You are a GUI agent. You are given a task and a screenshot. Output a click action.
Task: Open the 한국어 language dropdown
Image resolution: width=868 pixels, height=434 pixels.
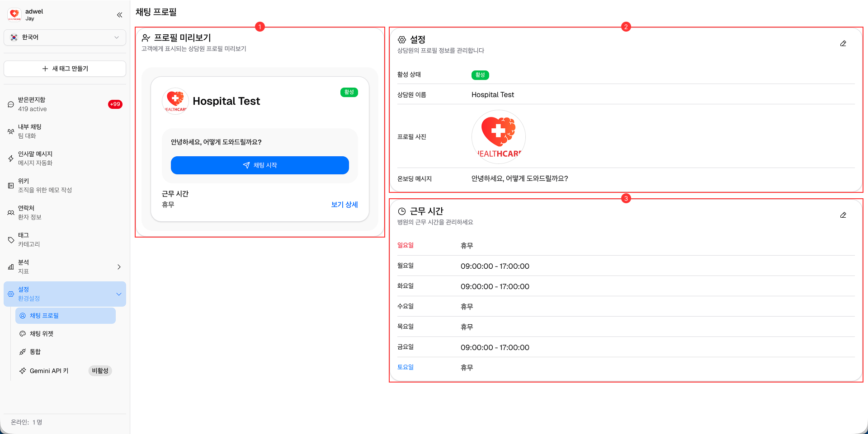coord(65,37)
